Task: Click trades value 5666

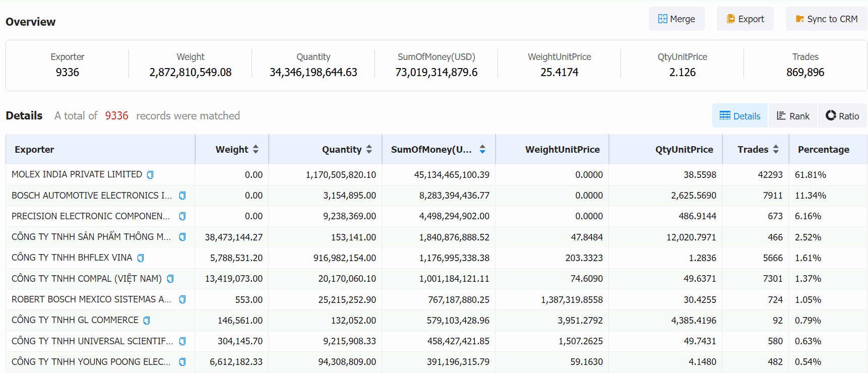Action: point(773,258)
